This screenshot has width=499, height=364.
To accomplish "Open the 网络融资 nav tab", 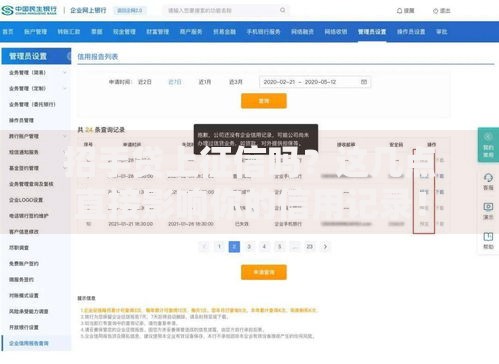I will coord(302,32).
